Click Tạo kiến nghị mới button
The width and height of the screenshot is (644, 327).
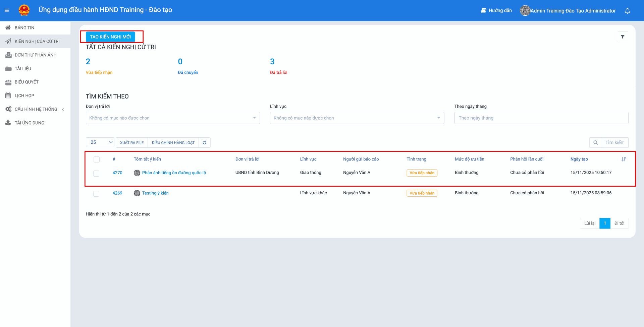click(x=110, y=37)
